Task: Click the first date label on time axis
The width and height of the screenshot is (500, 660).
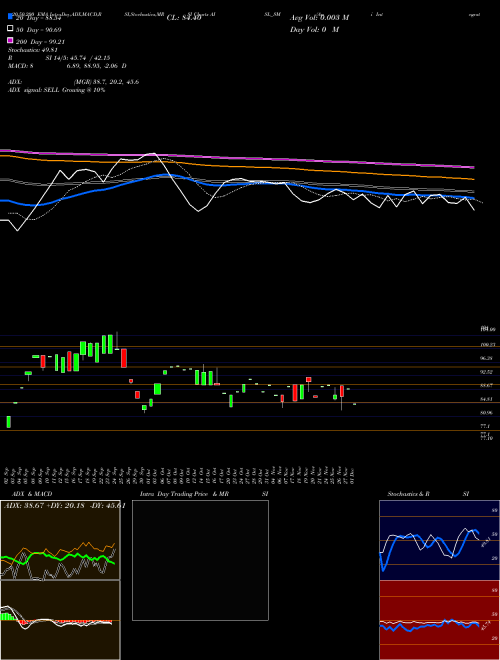Action: tap(8, 476)
